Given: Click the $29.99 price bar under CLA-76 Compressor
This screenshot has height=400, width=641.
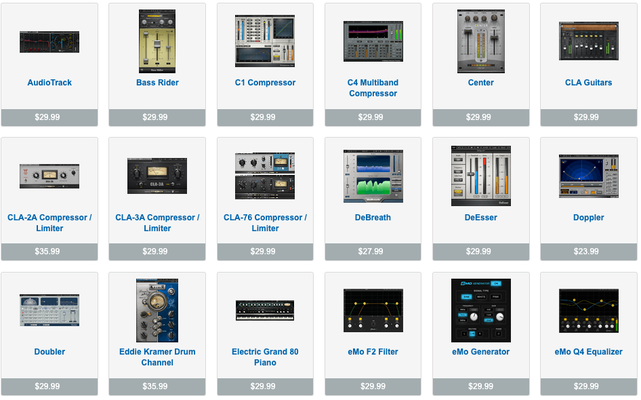Looking at the screenshot, I should (265, 252).
